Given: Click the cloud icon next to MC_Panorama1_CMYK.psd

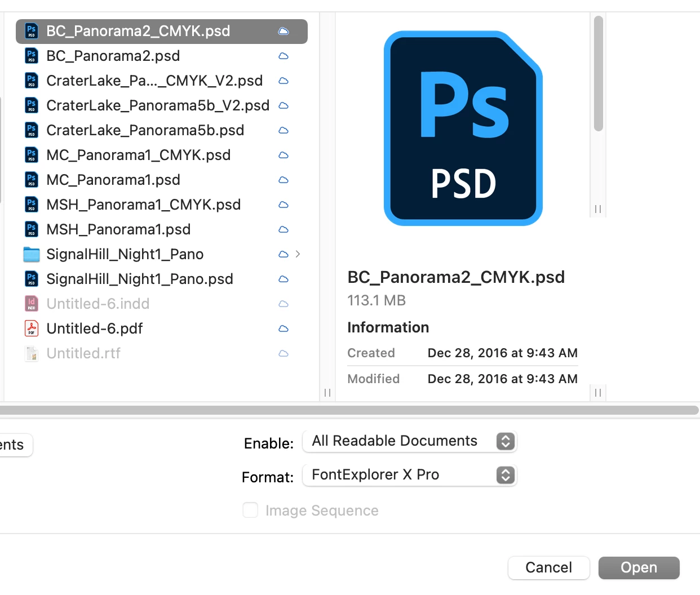Looking at the screenshot, I should [283, 155].
